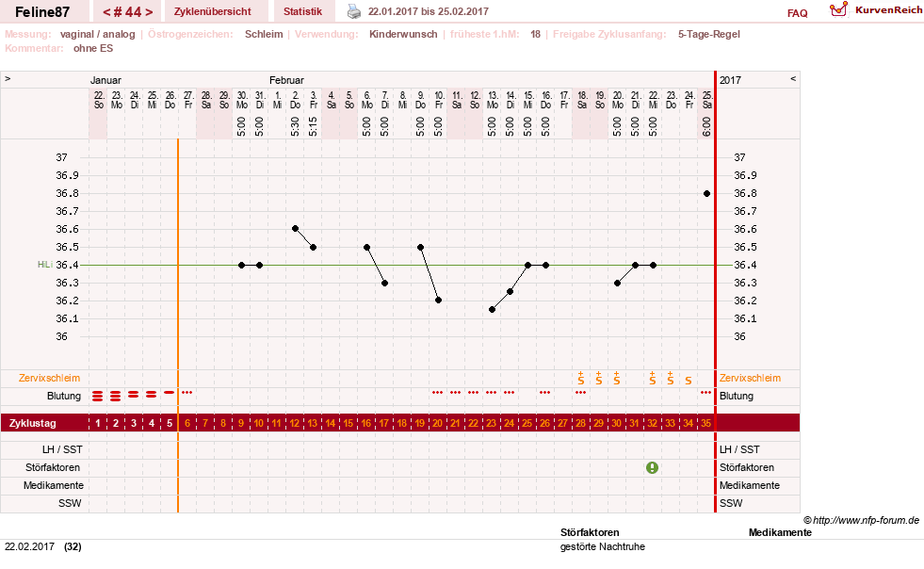Click the HLi label at 36.4
The height and width of the screenshot is (569, 924).
[x=45, y=265]
